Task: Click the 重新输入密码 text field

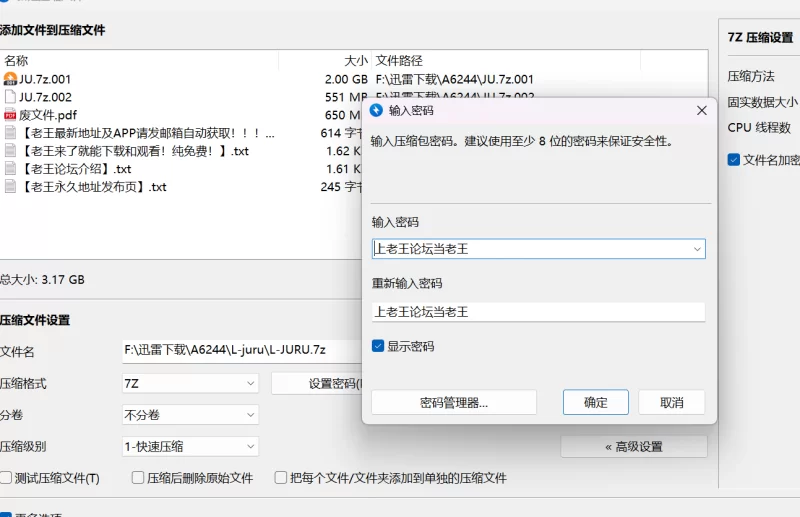Action: click(x=538, y=312)
